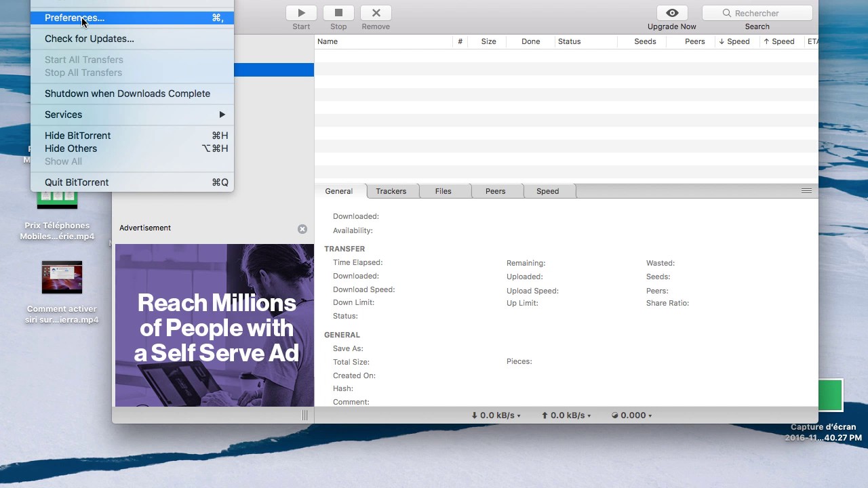868x488 pixels.
Task: Switch to the Speed tab
Action: click(548, 191)
